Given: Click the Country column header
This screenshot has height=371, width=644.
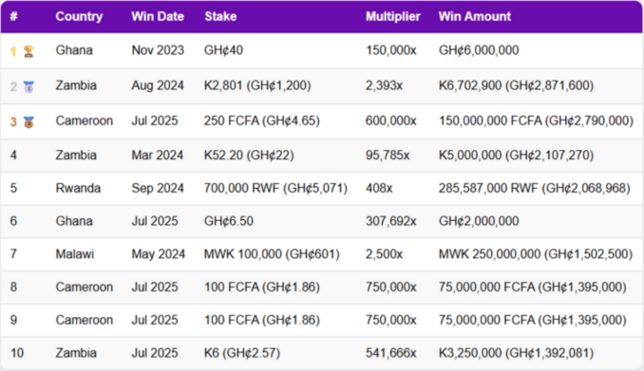Looking at the screenshot, I should click(x=79, y=16).
